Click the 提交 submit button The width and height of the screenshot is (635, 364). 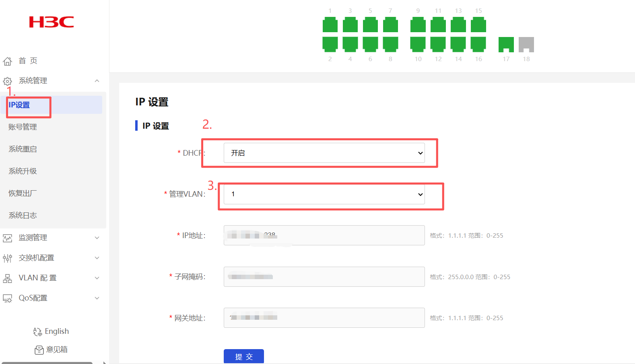[x=243, y=356]
